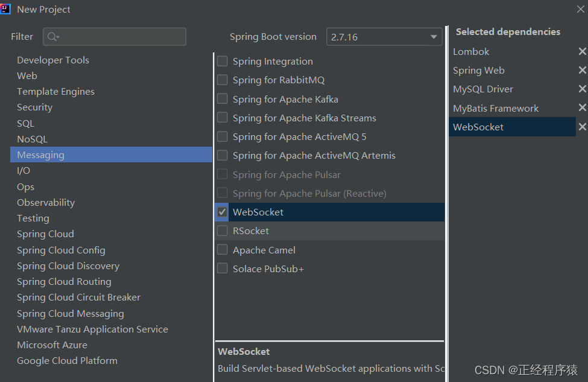Remove WebSocket from selected dependencies

tap(582, 127)
